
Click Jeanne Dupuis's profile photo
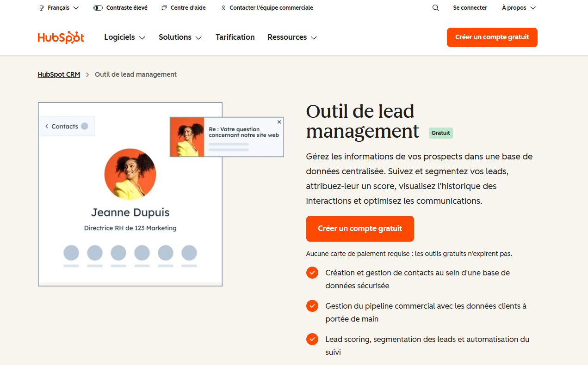[x=130, y=175]
